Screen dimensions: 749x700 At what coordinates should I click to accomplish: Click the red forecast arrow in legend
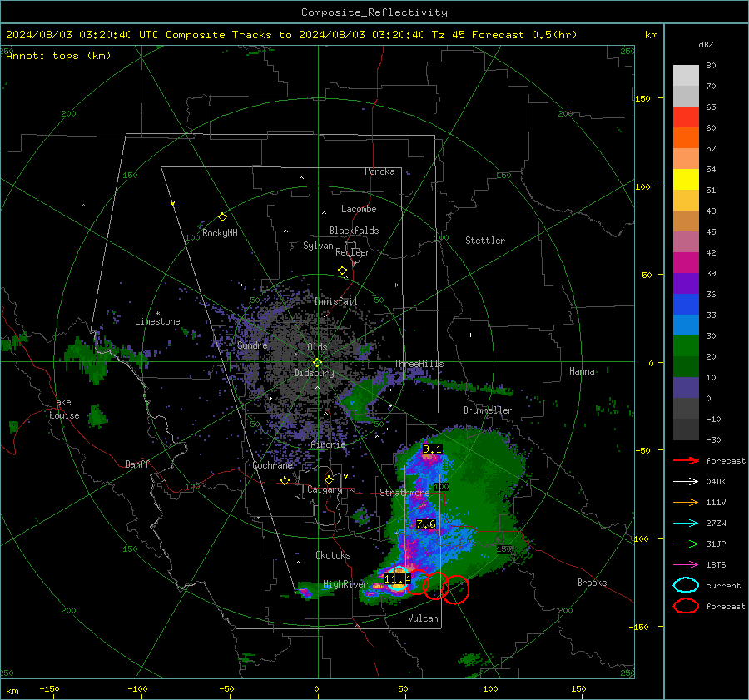pyautogui.click(x=686, y=460)
